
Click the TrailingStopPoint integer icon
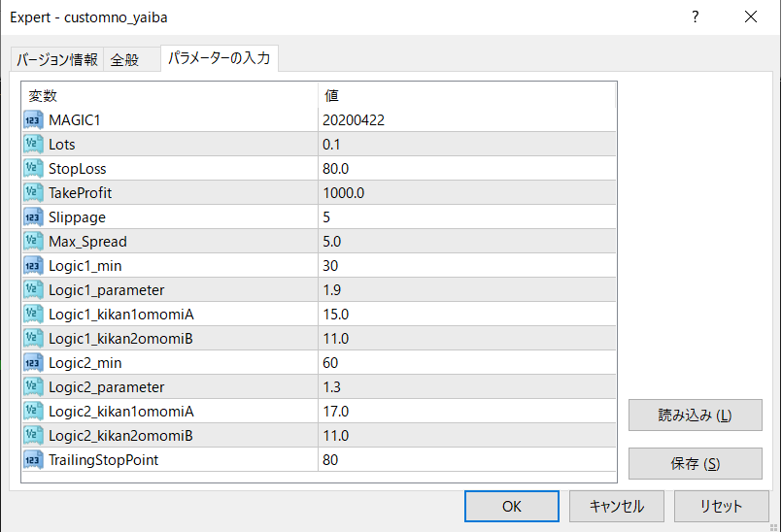(33, 459)
